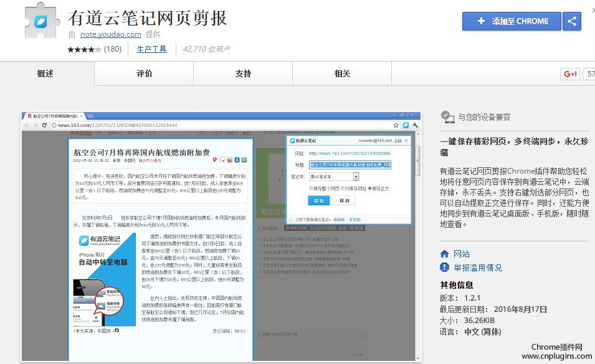
Task: Click the bookmark star in address bar
Action: [x=396, y=125]
